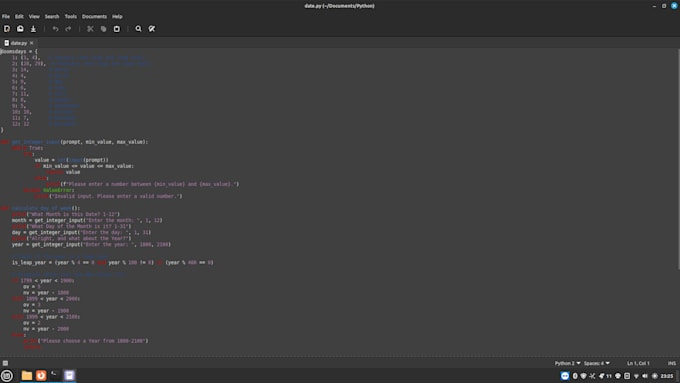Open the Python 2 language dropdown
Screen dimensions: 680x383
tap(567, 363)
